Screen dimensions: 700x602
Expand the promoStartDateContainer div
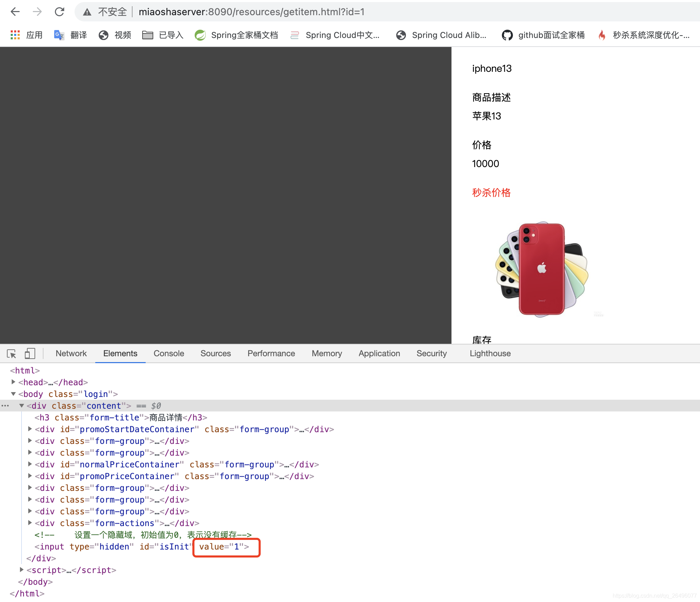point(30,429)
